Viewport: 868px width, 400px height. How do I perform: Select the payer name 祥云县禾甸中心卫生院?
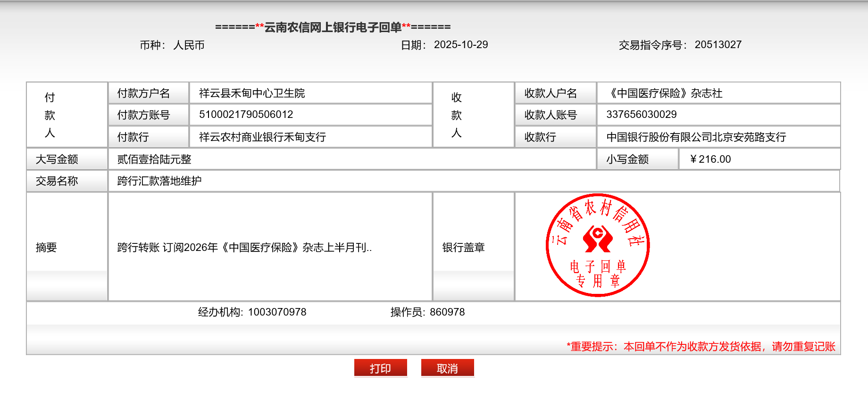tap(252, 93)
